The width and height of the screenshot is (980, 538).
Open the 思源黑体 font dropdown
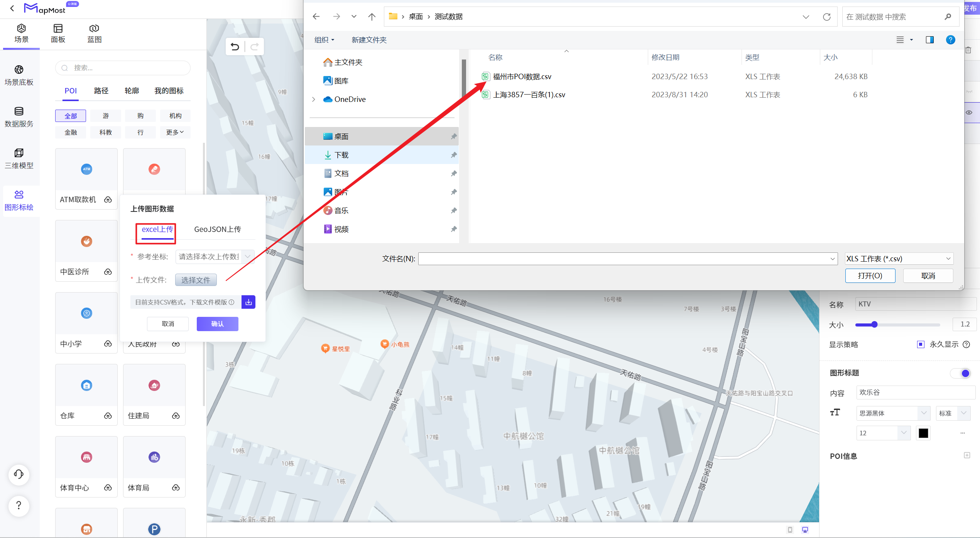893,413
